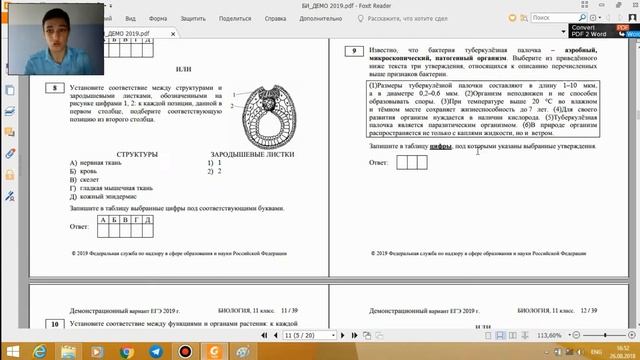
Task: Open Google Chrome from taskbar
Action: [x=127, y=351]
